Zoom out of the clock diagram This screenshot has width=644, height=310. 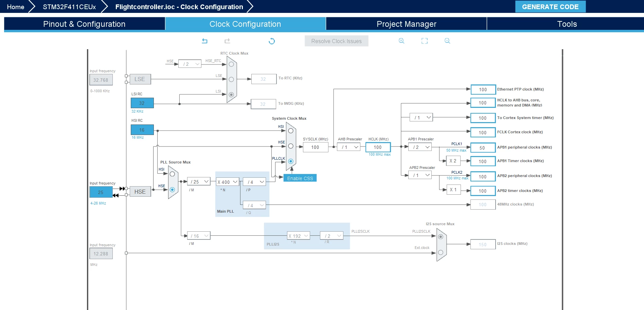click(447, 41)
